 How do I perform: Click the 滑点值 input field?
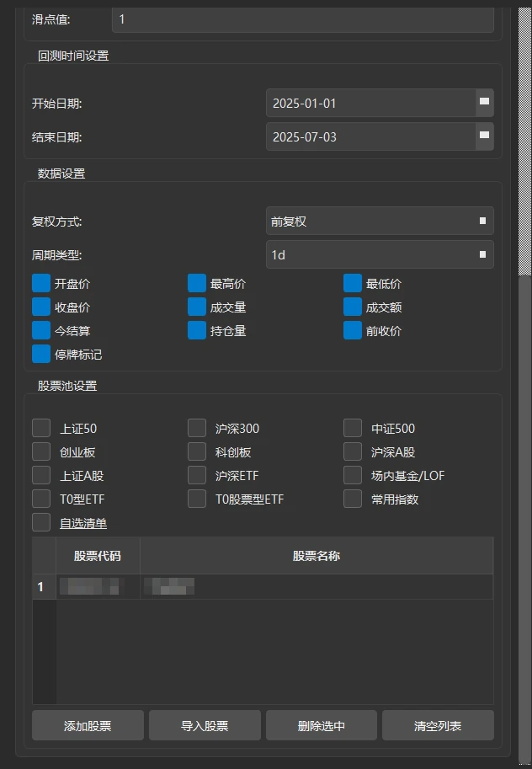pyautogui.click(x=302, y=19)
